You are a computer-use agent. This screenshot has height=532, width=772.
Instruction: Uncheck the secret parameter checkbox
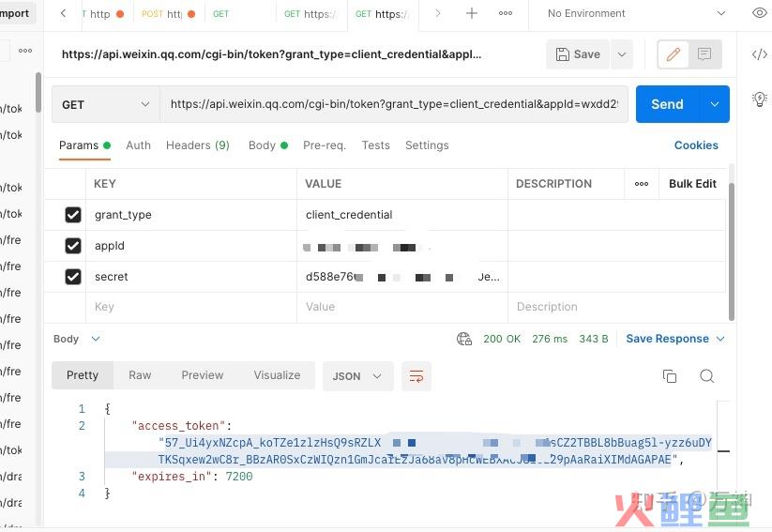click(x=73, y=277)
